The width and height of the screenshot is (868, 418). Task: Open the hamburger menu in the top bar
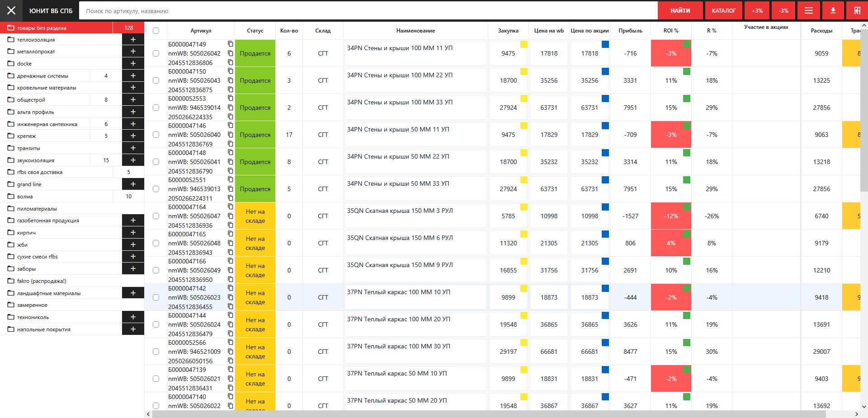coord(809,10)
